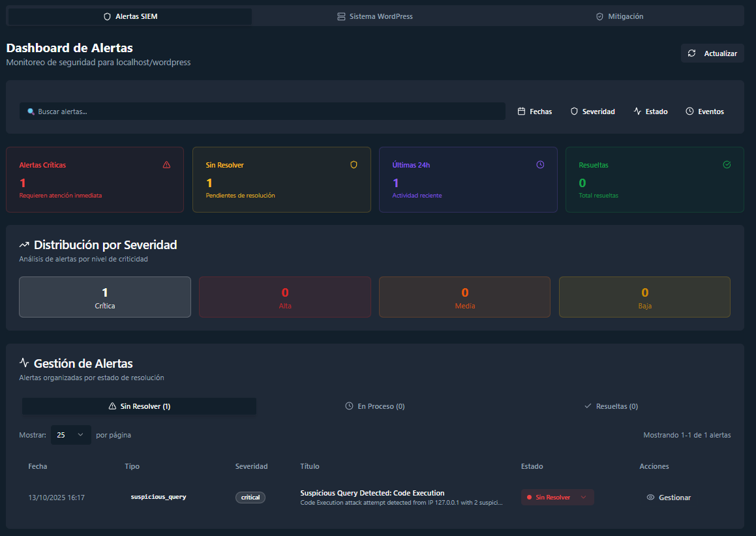Click the shield icon beside Severidad
Image resolution: width=756 pixels, height=536 pixels.
574,112
